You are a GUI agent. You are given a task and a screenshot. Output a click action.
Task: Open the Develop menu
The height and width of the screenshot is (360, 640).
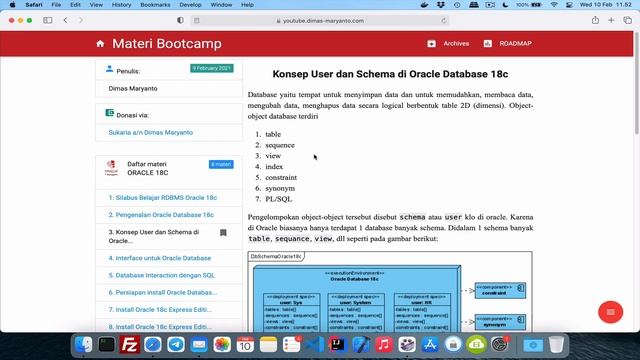coord(190,5)
